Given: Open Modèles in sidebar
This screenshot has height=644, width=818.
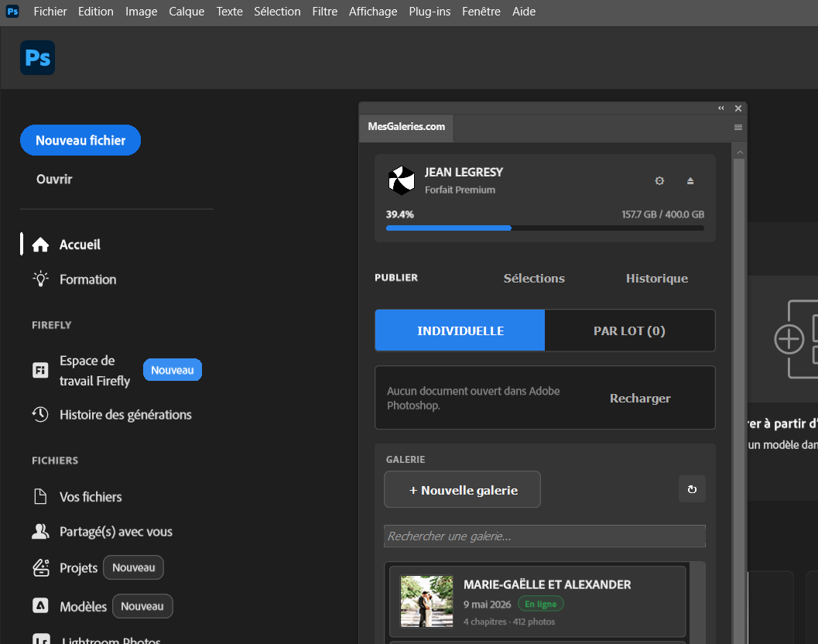Looking at the screenshot, I should click(83, 606).
